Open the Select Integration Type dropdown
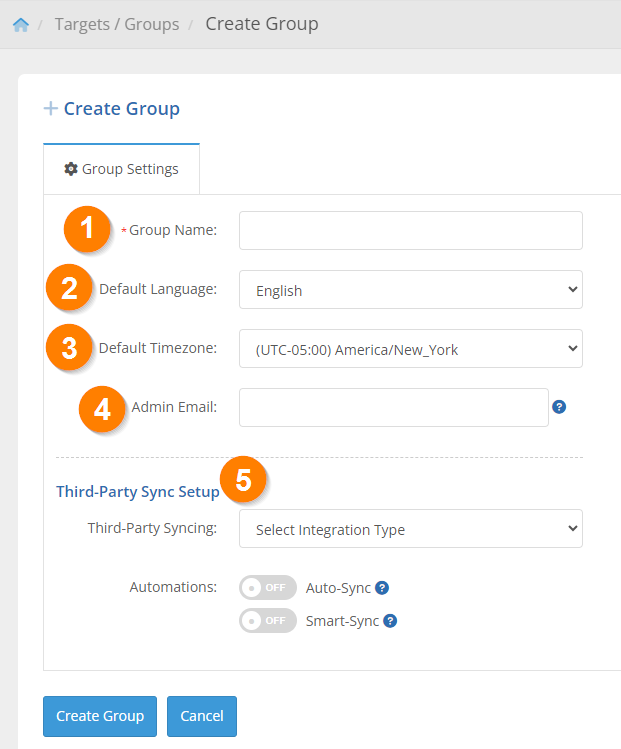 click(411, 528)
